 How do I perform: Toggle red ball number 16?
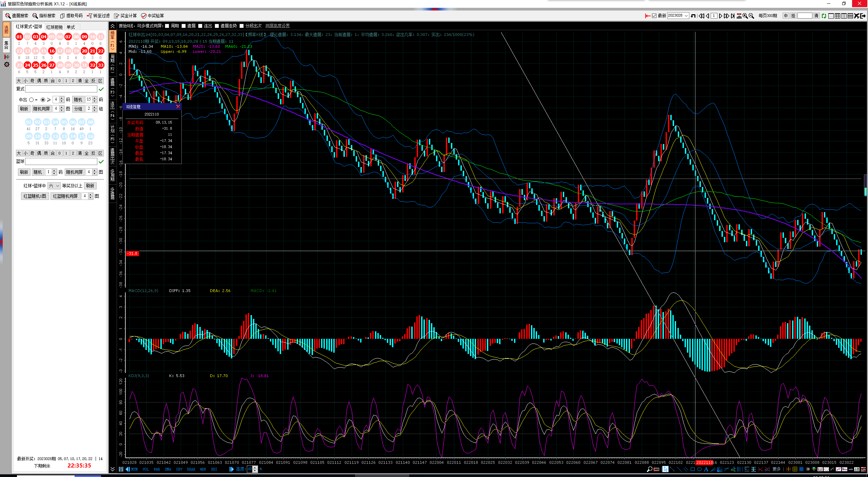tap(52, 51)
